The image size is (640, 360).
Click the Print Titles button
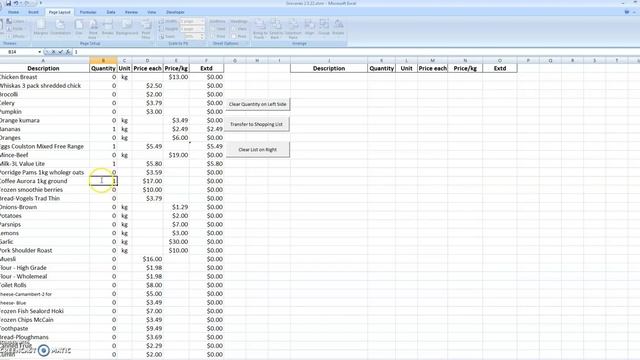146,29
